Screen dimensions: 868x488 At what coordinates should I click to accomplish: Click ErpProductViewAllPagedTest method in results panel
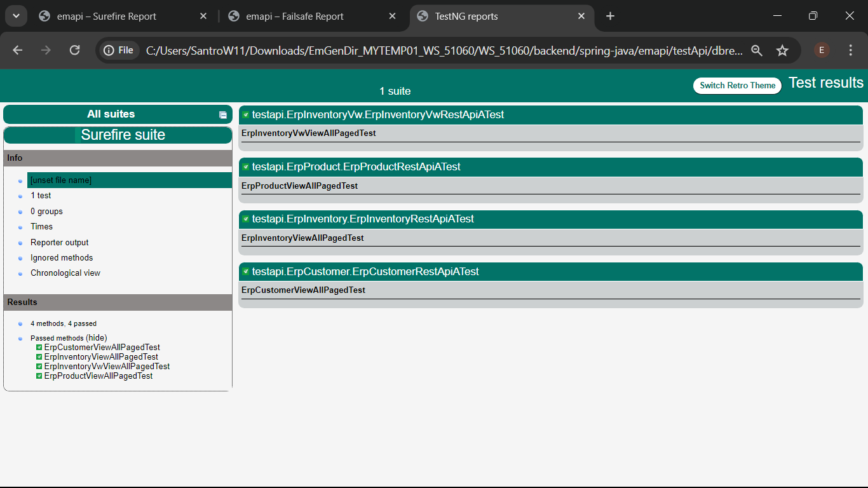click(x=300, y=186)
